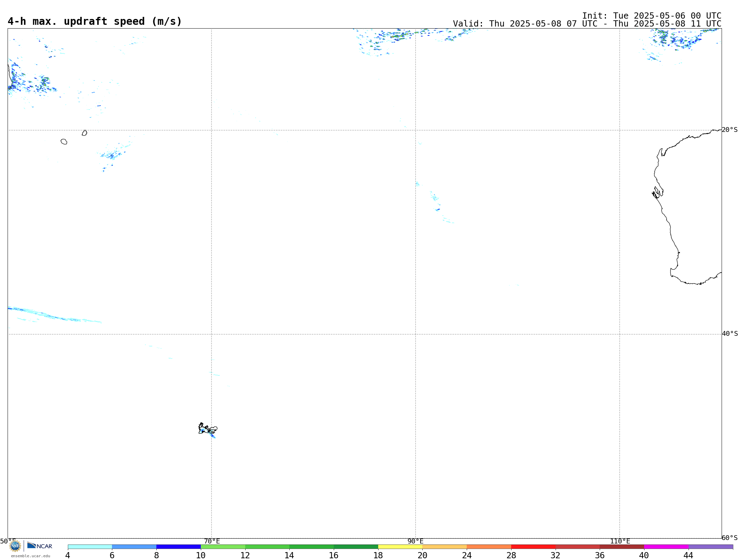Click the colorbar value 32
The image size is (744, 560).
tap(556, 555)
